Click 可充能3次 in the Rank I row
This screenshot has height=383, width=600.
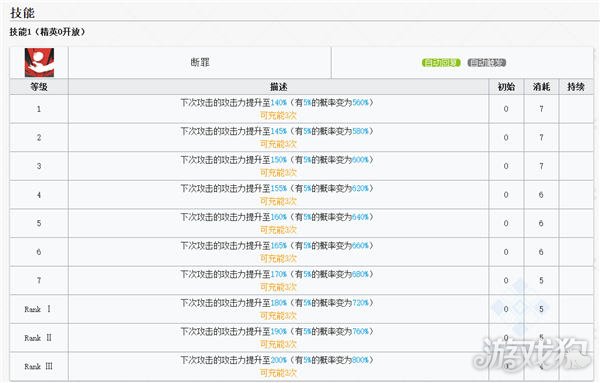(279, 316)
